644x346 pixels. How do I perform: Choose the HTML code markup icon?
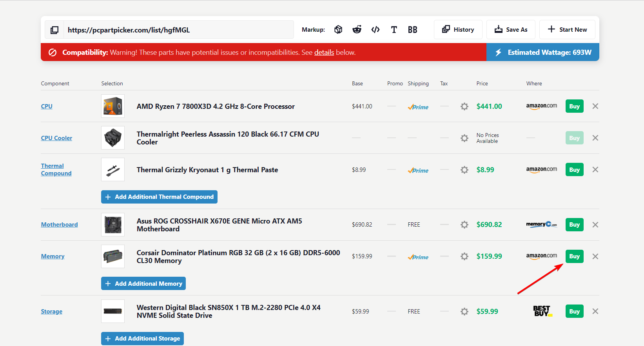pyautogui.click(x=376, y=30)
